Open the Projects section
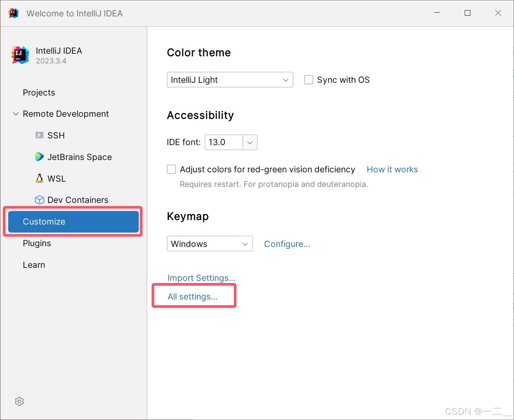514x420 pixels. 39,93
